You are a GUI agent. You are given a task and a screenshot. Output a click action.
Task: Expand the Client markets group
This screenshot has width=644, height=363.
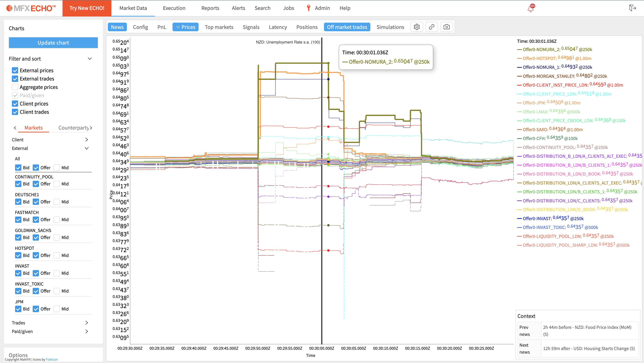coord(86,140)
